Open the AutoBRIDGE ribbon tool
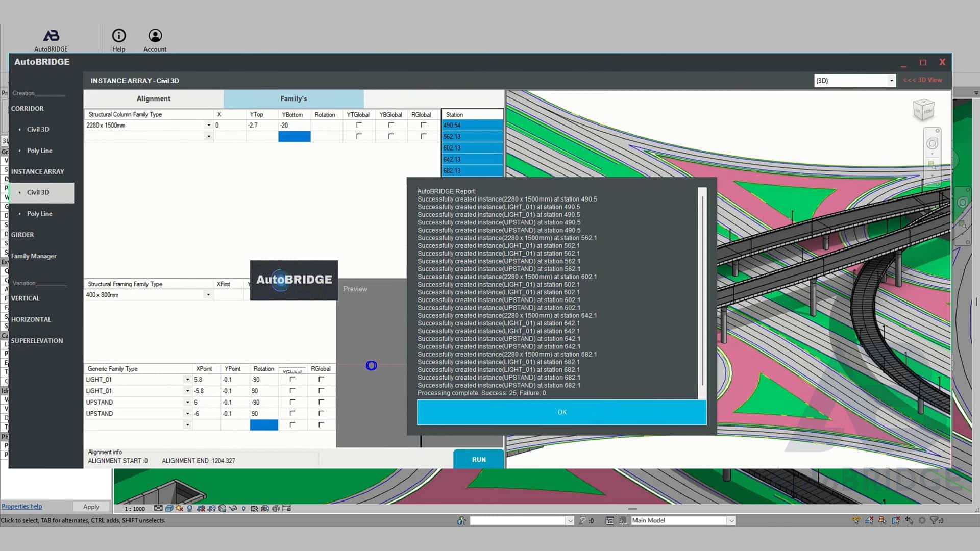Image resolution: width=980 pixels, height=551 pixels. click(51, 40)
